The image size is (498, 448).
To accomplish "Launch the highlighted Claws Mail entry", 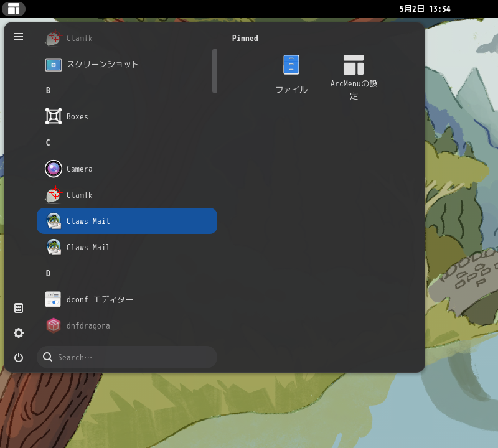I will click(x=127, y=221).
